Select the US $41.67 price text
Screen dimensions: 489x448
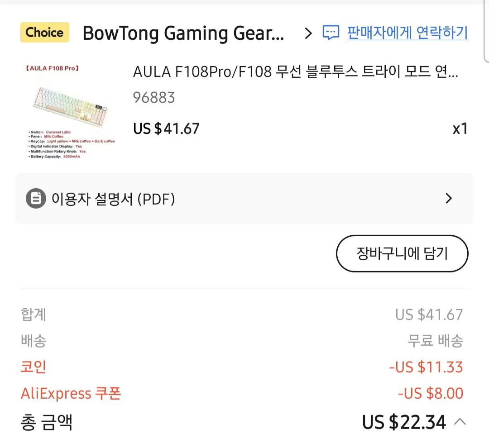pos(166,129)
